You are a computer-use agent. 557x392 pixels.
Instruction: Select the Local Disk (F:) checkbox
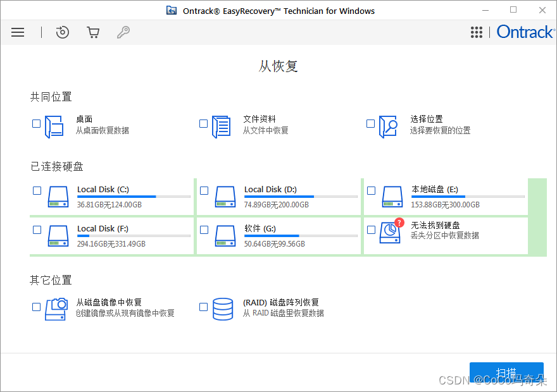click(x=37, y=230)
